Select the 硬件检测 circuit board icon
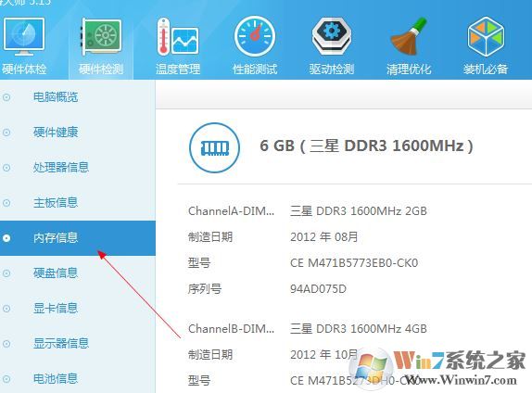532x393 pixels. tap(101, 37)
